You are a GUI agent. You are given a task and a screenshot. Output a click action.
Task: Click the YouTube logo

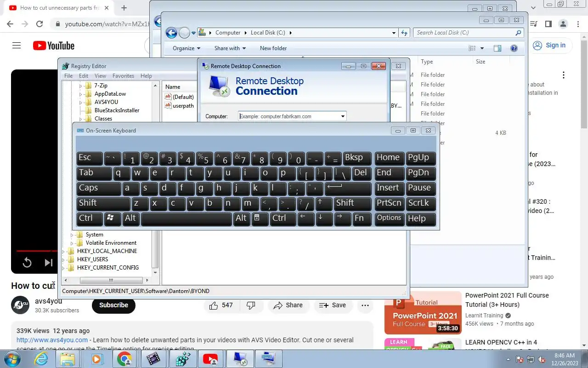54,46
